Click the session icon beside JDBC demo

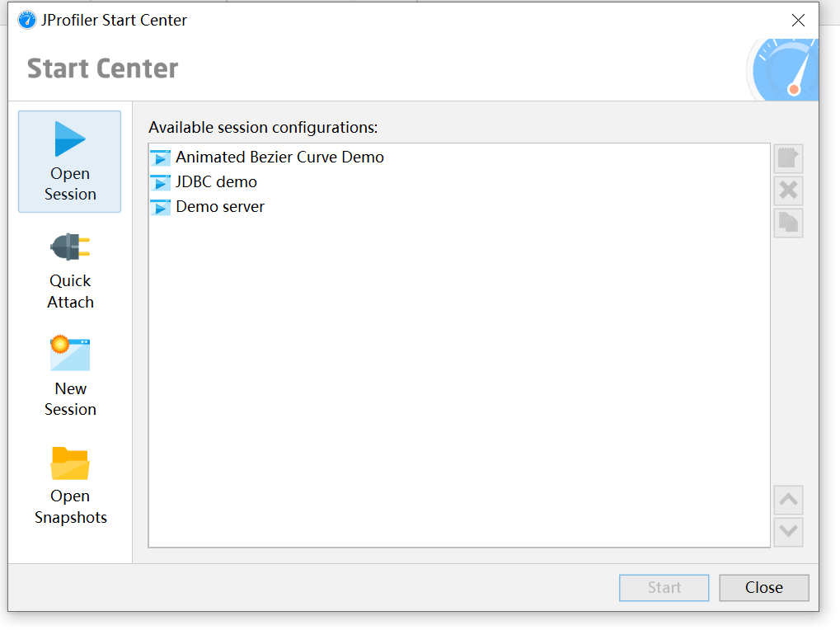click(x=160, y=182)
